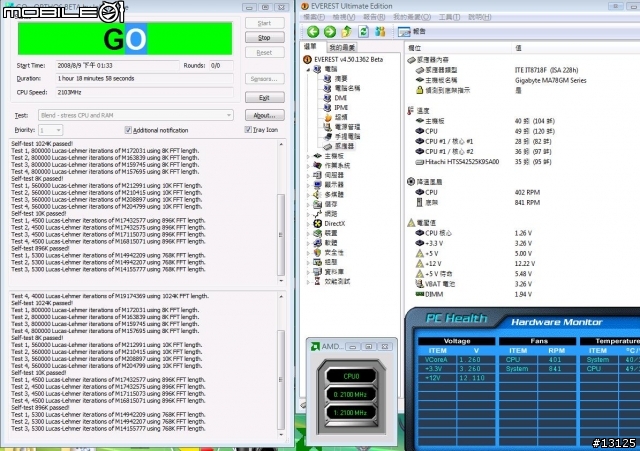
Task: Open the Priority dropdown
Action: point(51,130)
